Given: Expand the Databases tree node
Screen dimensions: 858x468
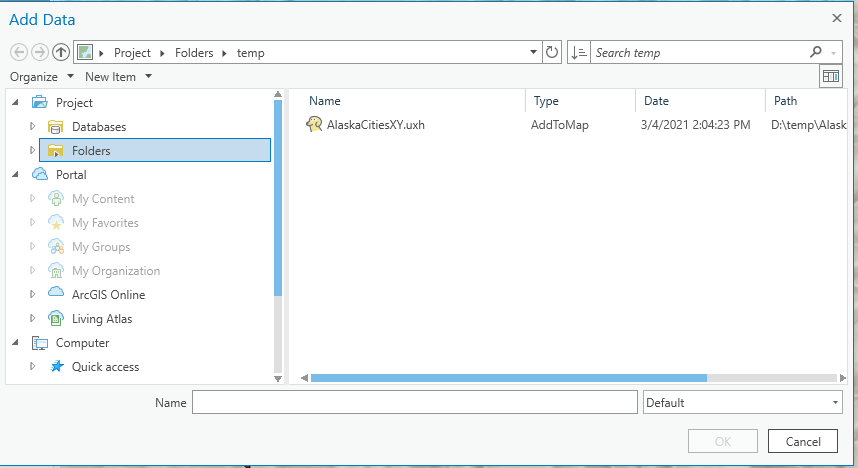Looking at the screenshot, I should [x=32, y=126].
